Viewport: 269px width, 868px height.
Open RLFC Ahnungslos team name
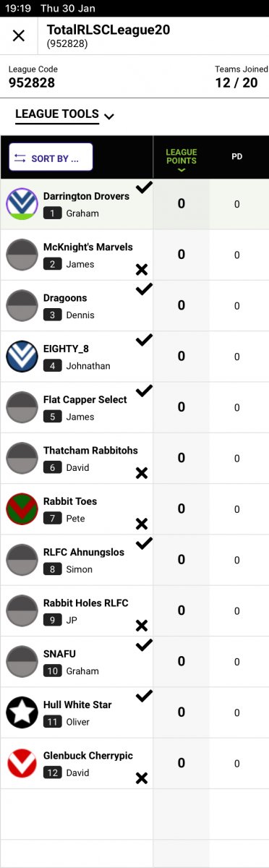pyautogui.click(x=84, y=552)
